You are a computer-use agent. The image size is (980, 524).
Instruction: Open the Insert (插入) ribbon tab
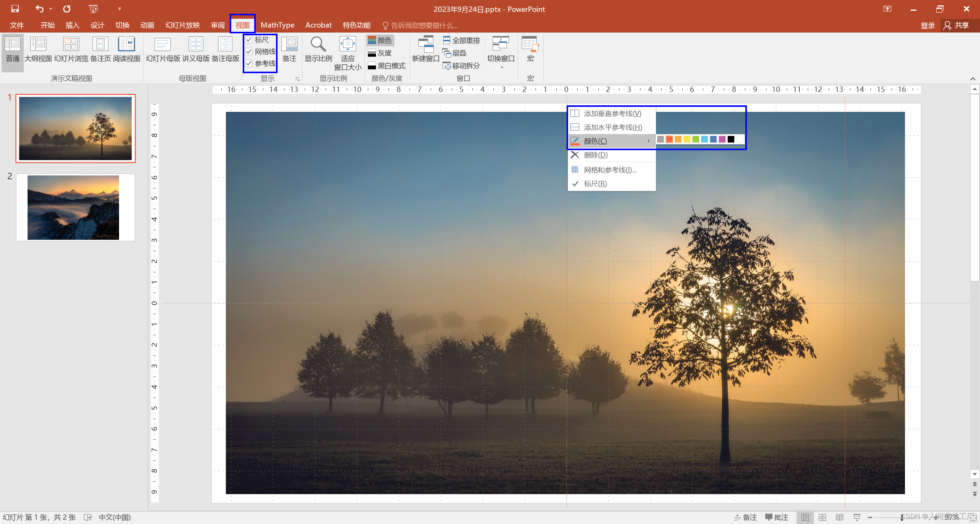pyautogui.click(x=72, y=25)
